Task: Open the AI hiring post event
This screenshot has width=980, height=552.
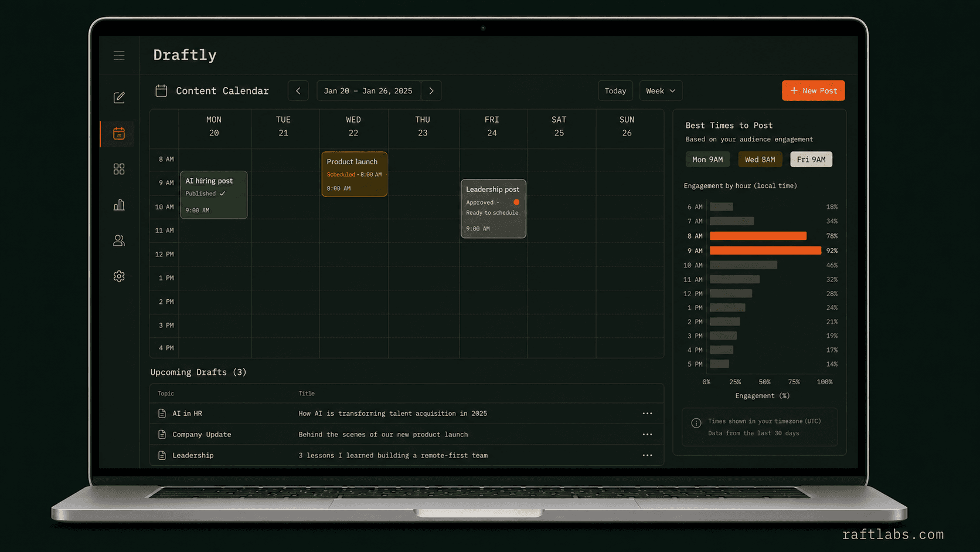Action: tap(214, 195)
